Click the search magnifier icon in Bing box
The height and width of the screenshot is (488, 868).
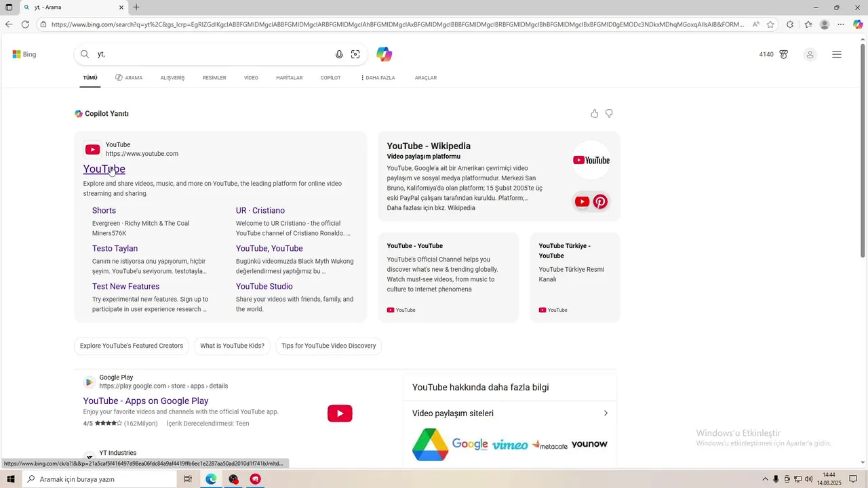click(85, 54)
